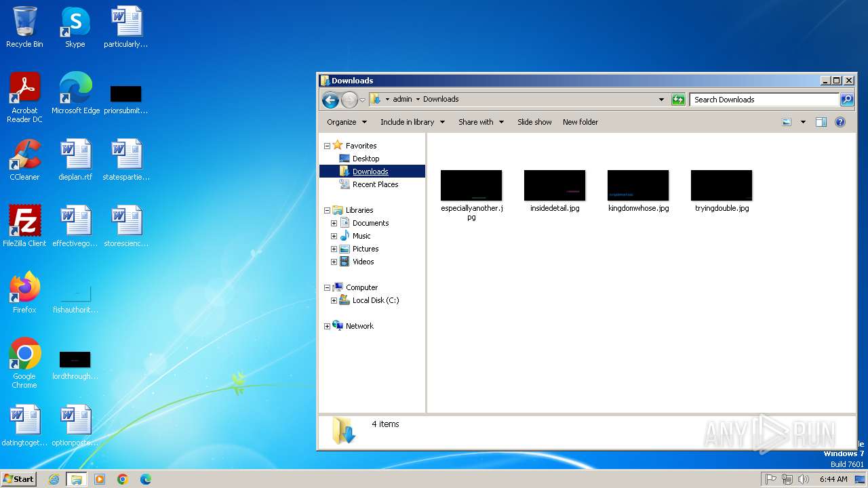
Task: Select kingdomwhose.jpg thumbnail
Action: coord(638,191)
